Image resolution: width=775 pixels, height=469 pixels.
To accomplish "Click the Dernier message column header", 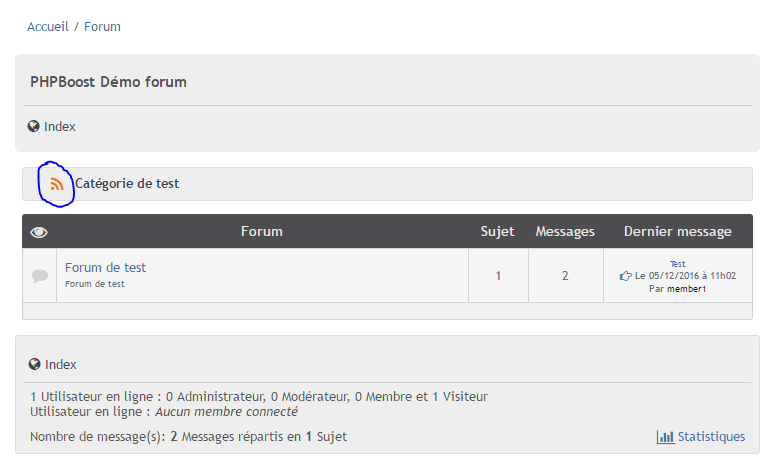I will [x=678, y=232].
